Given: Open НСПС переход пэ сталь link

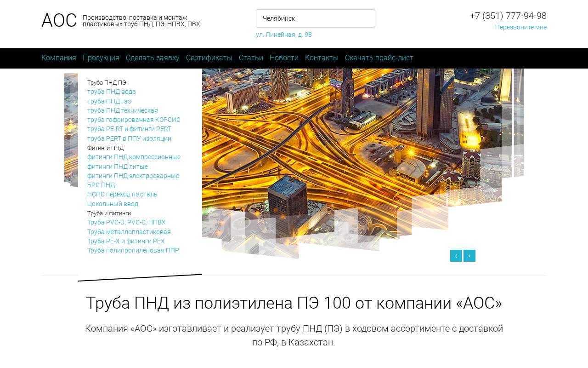Looking at the screenshot, I should (122, 194).
